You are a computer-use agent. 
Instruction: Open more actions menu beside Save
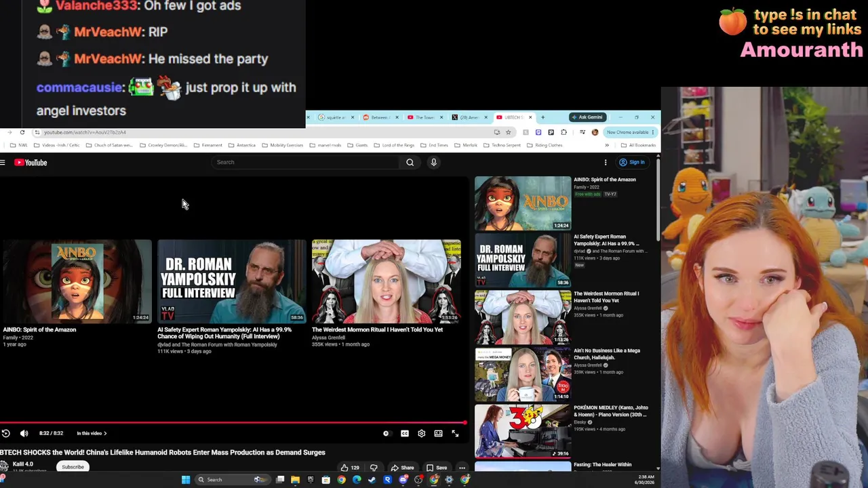click(462, 468)
